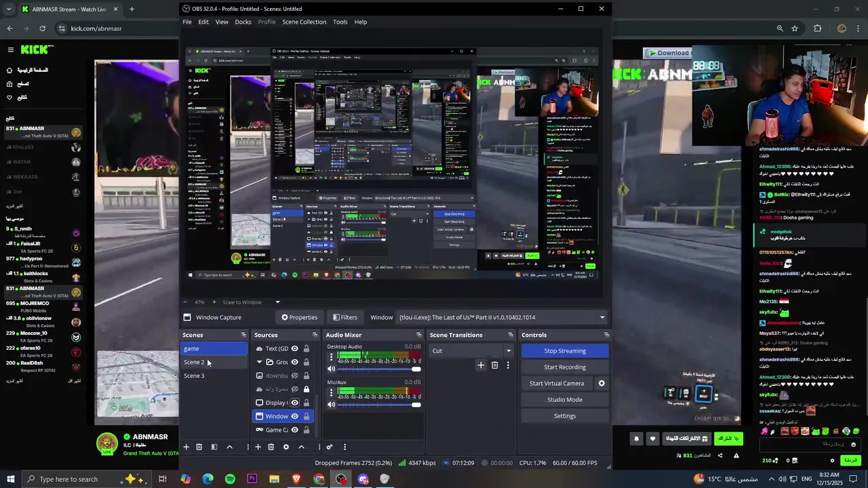This screenshot has width=868, height=488.
Task: Add a new source with the plus icon
Action: (x=258, y=447)
